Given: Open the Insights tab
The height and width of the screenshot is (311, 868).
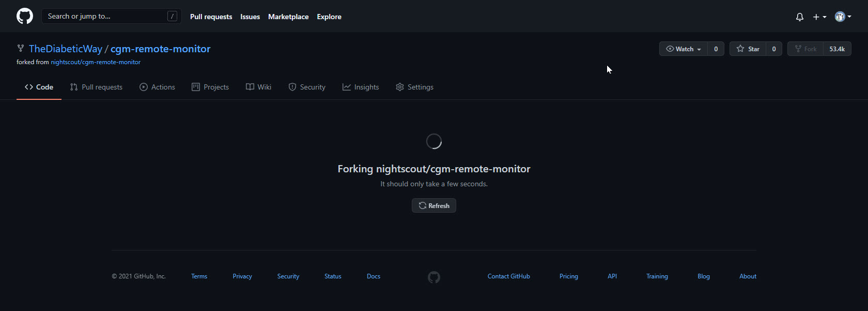Looking at the screenshot, I should click(x=361, y=87).
